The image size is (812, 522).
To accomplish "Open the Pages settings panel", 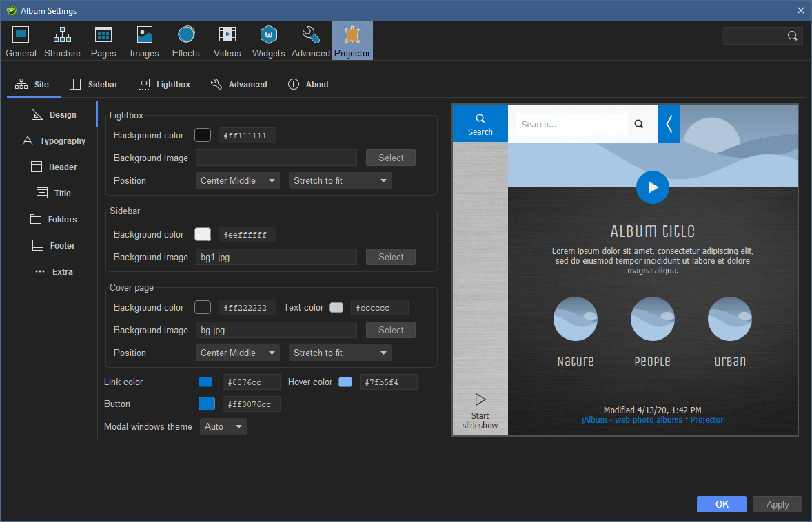I will click(103, 40).
